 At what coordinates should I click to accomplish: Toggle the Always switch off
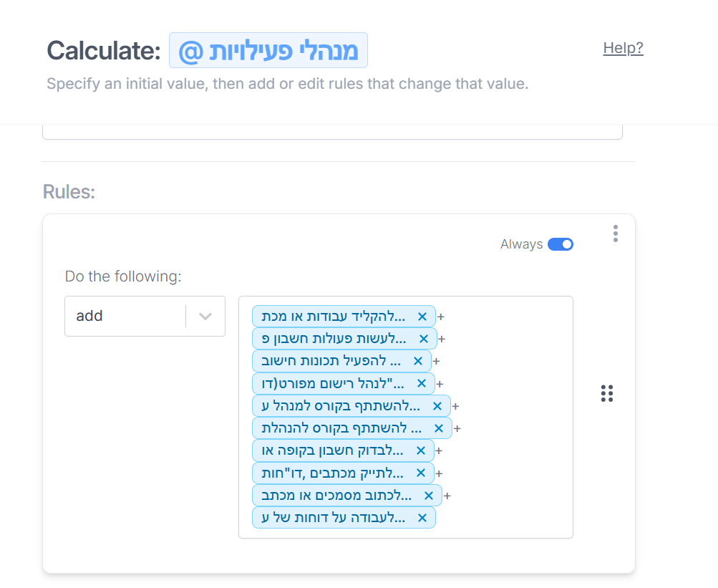click(561, 244)
